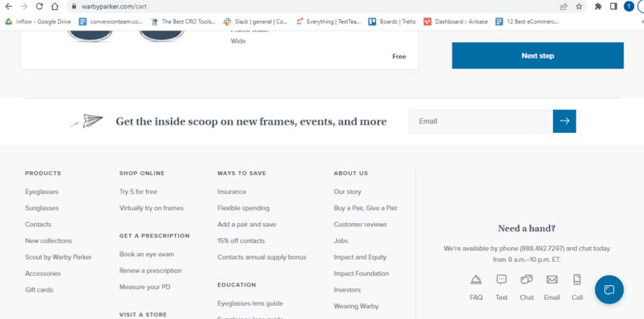Screen dimensions: 644x319
Task: Click the Email envelope icon
Action: [x=552, y=280]
